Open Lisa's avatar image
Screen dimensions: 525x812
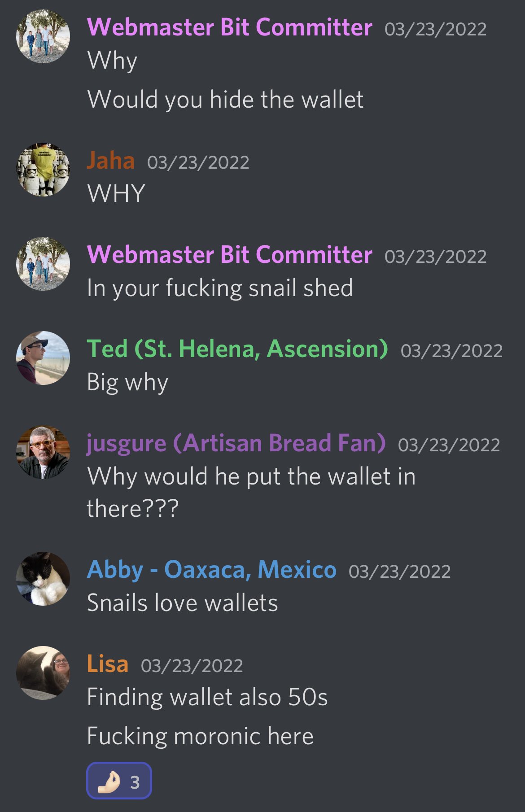(43, 673)
